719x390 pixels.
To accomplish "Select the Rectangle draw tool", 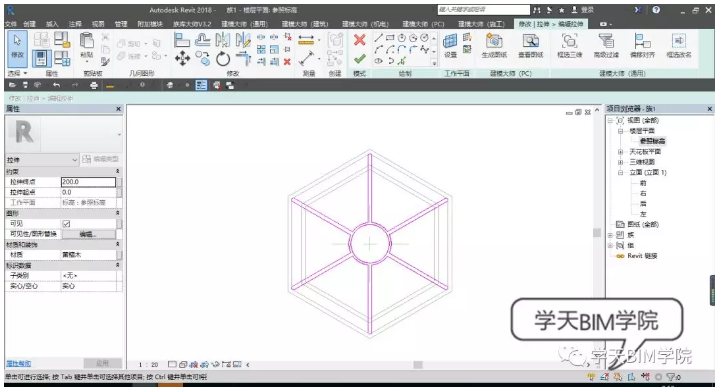I will click(390, 38).
